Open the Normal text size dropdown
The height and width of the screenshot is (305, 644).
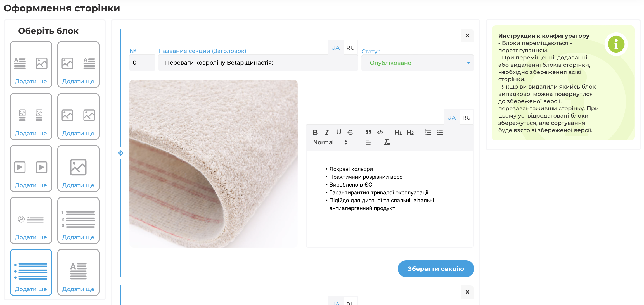click(x=330, y=142)
